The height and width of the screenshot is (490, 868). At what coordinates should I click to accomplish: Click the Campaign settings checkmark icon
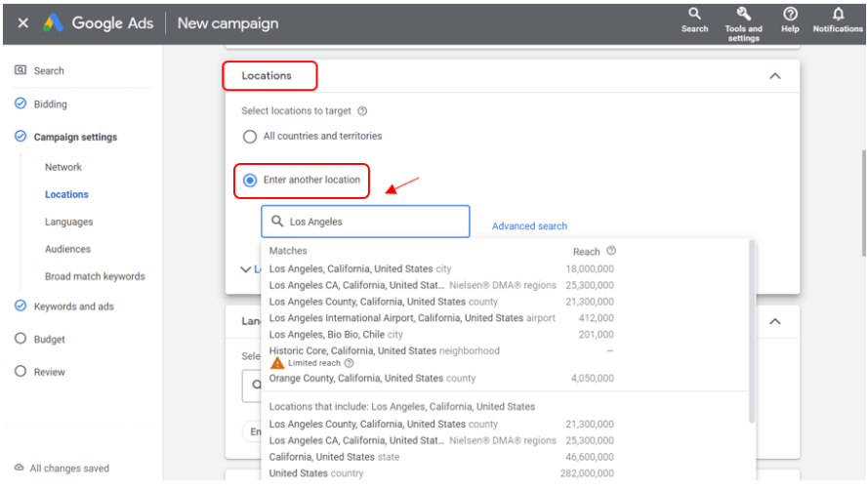click(x=21, y=137)
